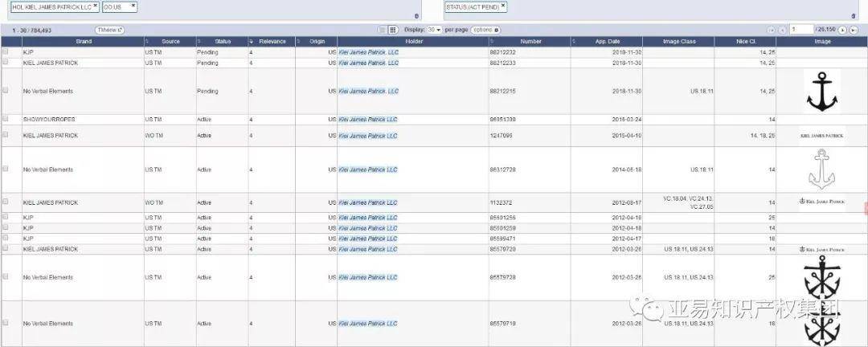Go to last results page arrow
The width and height of the screenshot is (868, 347).
point(853,30)
